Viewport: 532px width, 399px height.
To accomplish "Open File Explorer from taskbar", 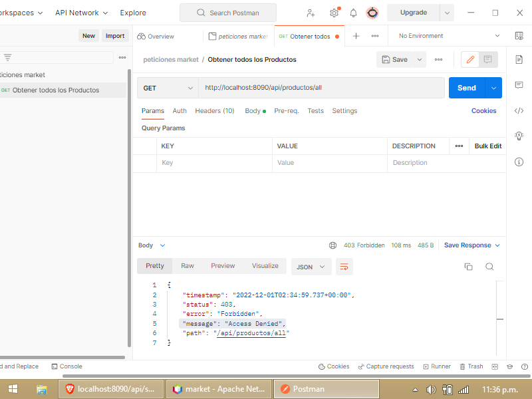I will coord(41,389).
